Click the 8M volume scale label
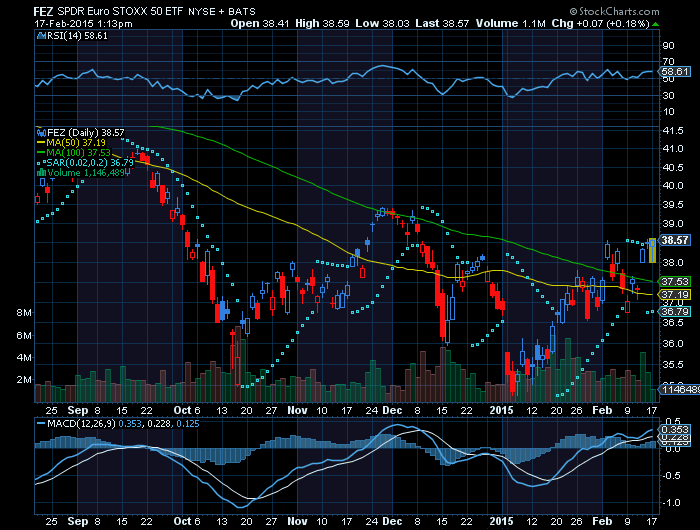The image size is (700, 530). (24, 313)
